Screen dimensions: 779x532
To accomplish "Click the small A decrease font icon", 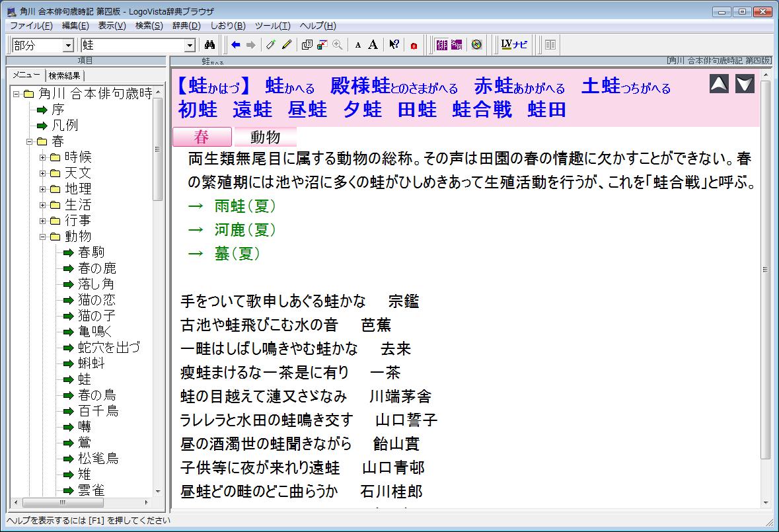I will (358, 46).
